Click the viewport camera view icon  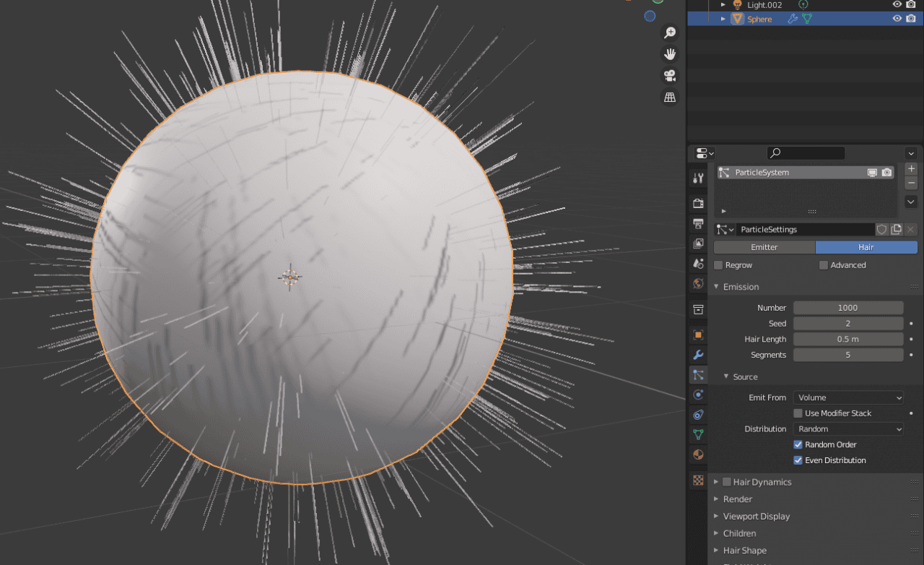click(x=670, y=75)
